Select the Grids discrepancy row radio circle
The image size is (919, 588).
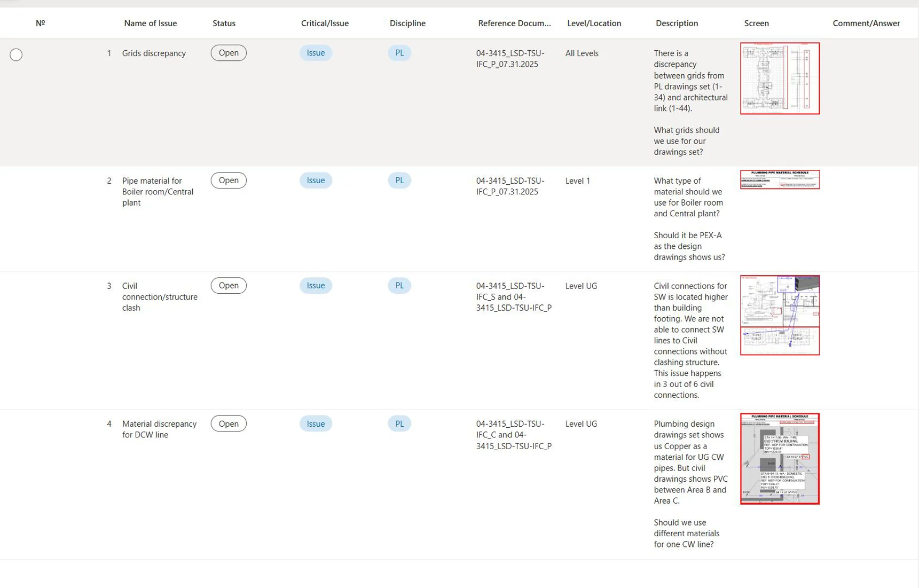tap(16, 54)
